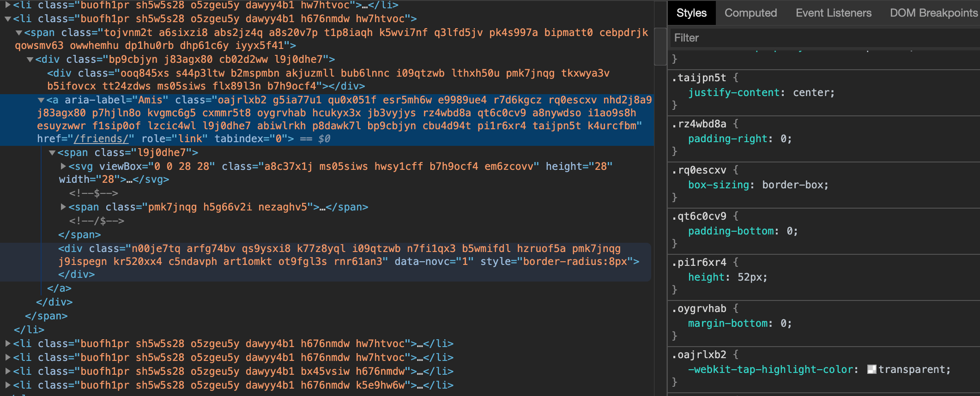Click the Filter styles input field
This screenshot has width=980, height=396.
[x=822, y=38]
